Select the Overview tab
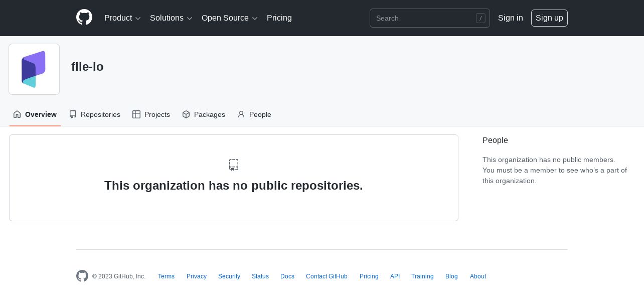The width and height of the screenshot is (644, 307). tap(35, 114)
